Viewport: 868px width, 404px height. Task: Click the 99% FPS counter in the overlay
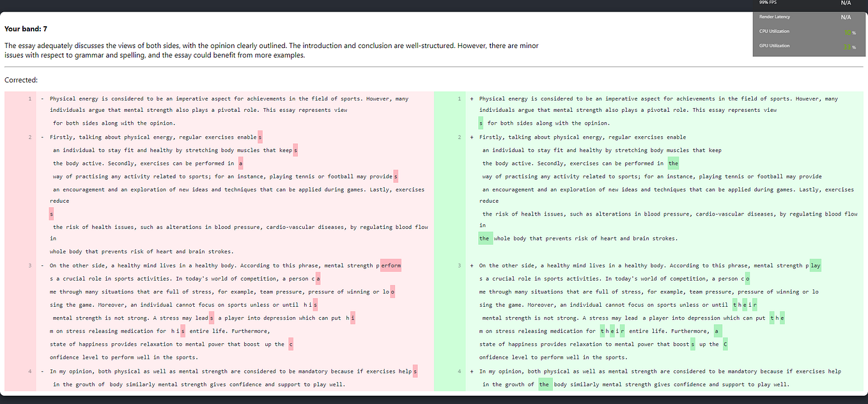point(767,3)
